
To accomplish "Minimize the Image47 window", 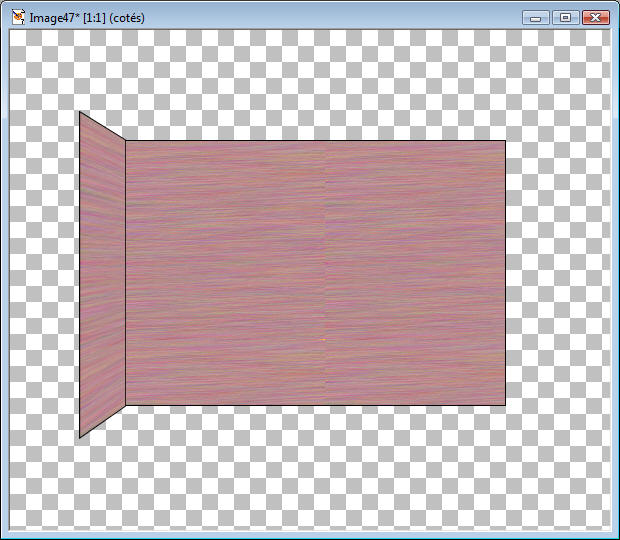I will point(535,18).
